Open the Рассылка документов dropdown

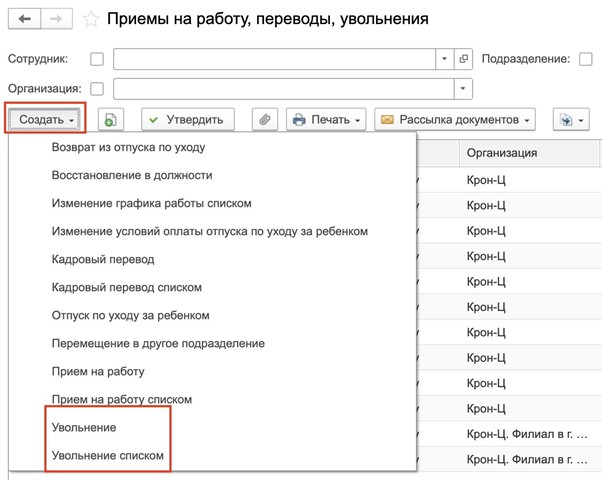pos(455,120)
